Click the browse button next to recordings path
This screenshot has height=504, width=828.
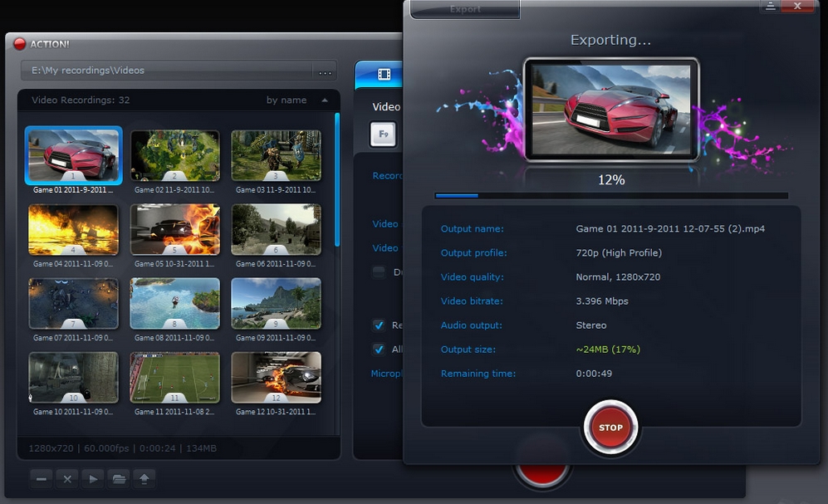[325, 72]
